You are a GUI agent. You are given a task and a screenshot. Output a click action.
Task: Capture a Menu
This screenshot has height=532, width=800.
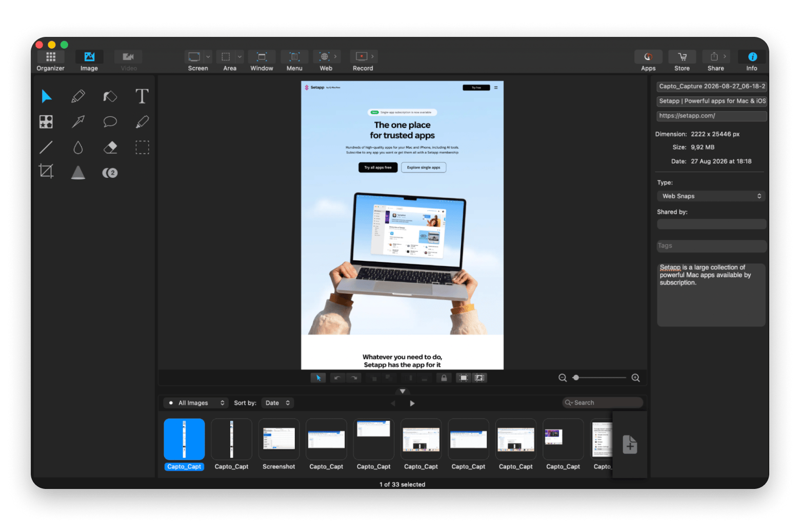(294, 60)
